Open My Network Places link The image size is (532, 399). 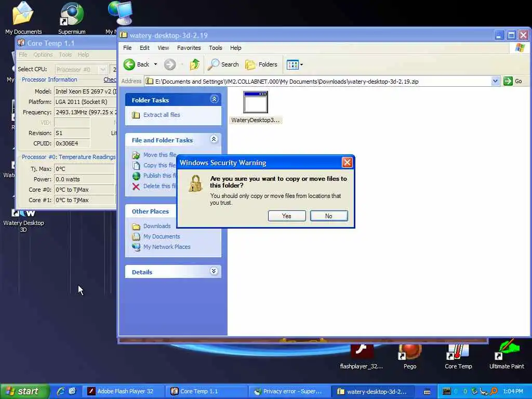(x=167, y=247)
